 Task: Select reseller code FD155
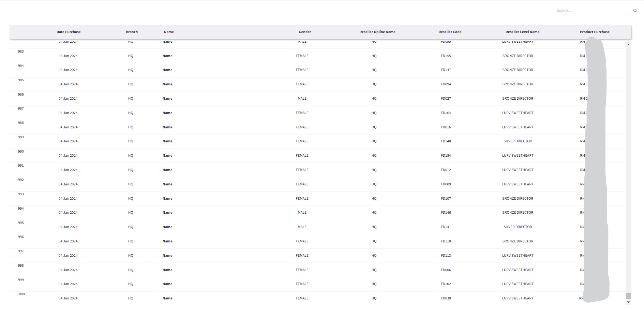(446, 56)
